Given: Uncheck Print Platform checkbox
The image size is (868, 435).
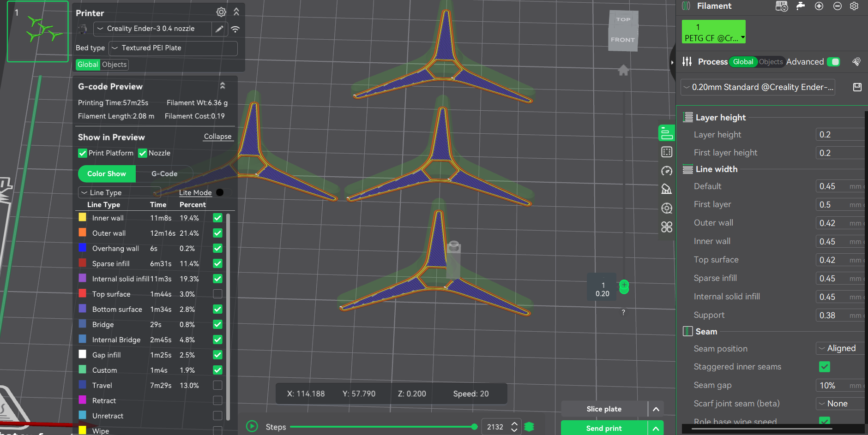Looking at the screenshot, I should click(x=83, y=153).
